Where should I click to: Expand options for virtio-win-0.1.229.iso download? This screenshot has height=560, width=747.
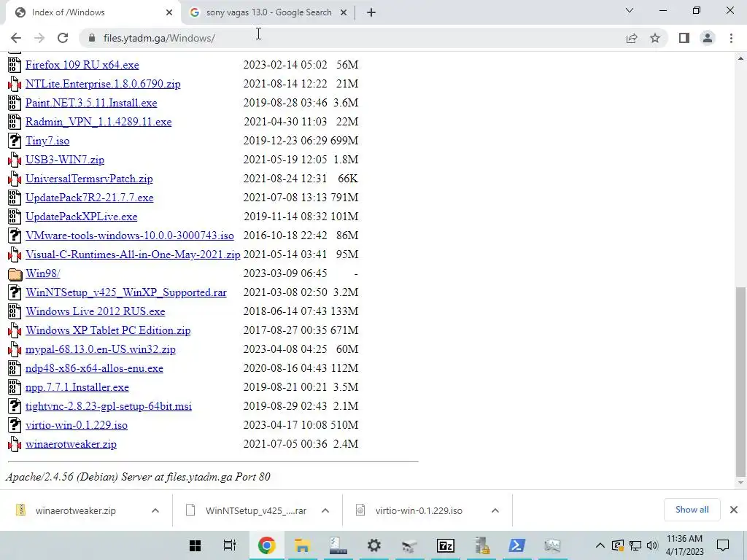pyautogui.click(x=495, y=510)
